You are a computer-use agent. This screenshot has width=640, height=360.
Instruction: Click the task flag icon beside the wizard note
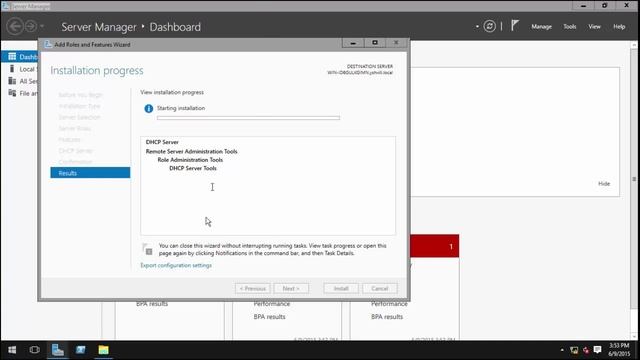pyautogui.click(x=147, y=249)
